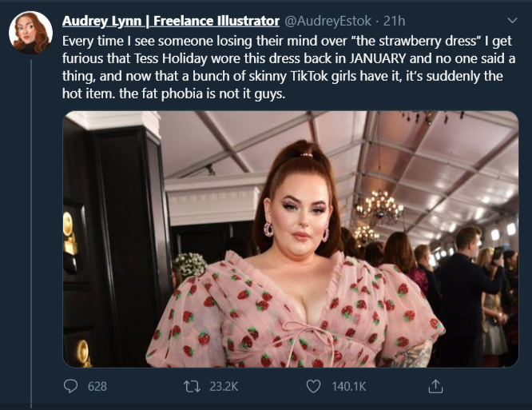The width and height of the screenshot is (532, 410).
Task: Open the attached strawberry dress photo
Action: [291, 239]
